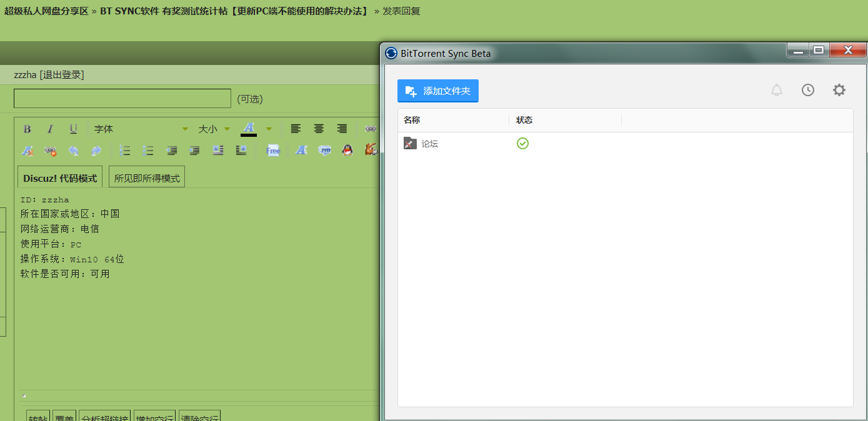Click the line 'ID: zzzha' in the editor
Screen dimensions: 868x421
(45, 200)
